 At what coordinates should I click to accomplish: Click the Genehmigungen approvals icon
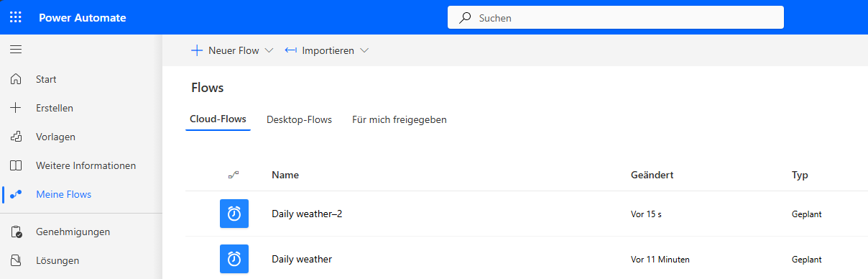pos(16,232)
